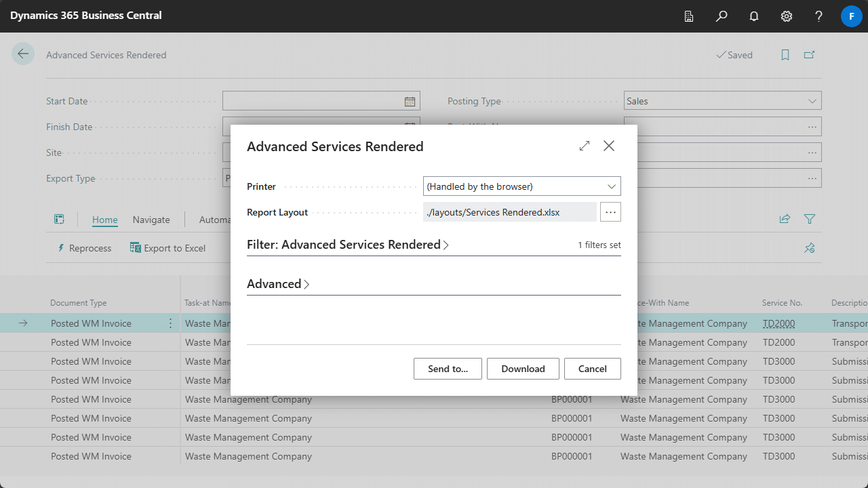Open the notifications bell
This screenshot has width=868, height=488.
(x=754, y=16)
